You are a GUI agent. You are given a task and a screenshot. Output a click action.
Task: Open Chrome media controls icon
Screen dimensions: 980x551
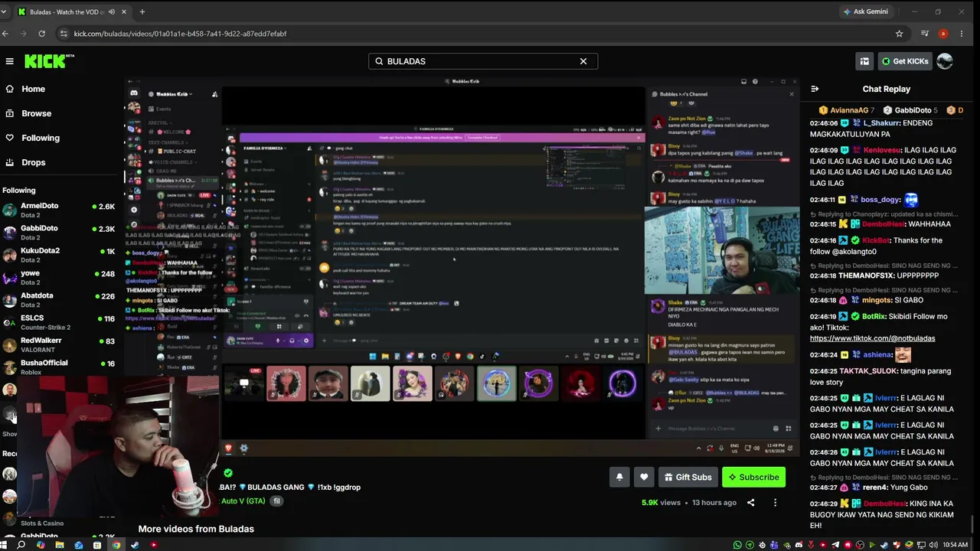(x=925, y=34)
